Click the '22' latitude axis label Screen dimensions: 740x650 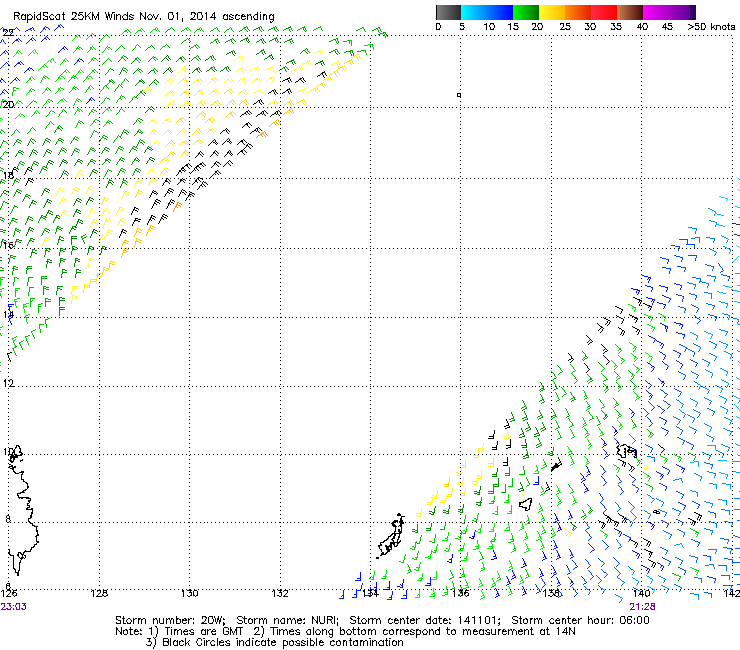pyautogui.click(x=8, y=33)
